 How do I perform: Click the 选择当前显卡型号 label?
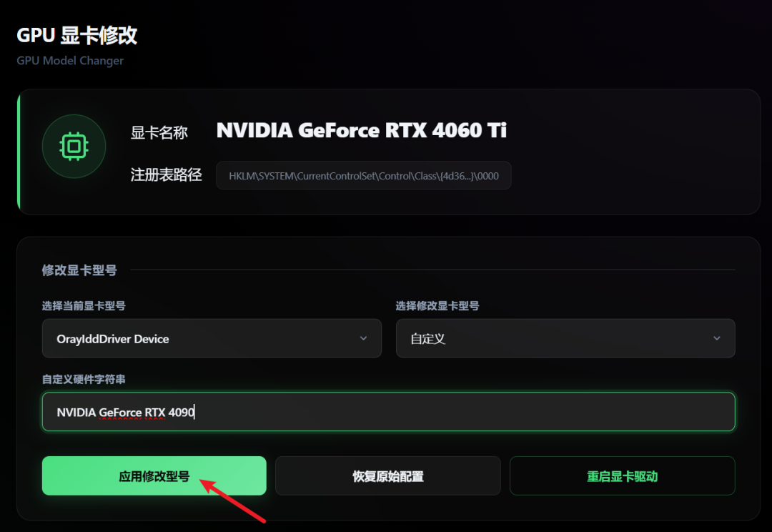(x=84, y=306)
